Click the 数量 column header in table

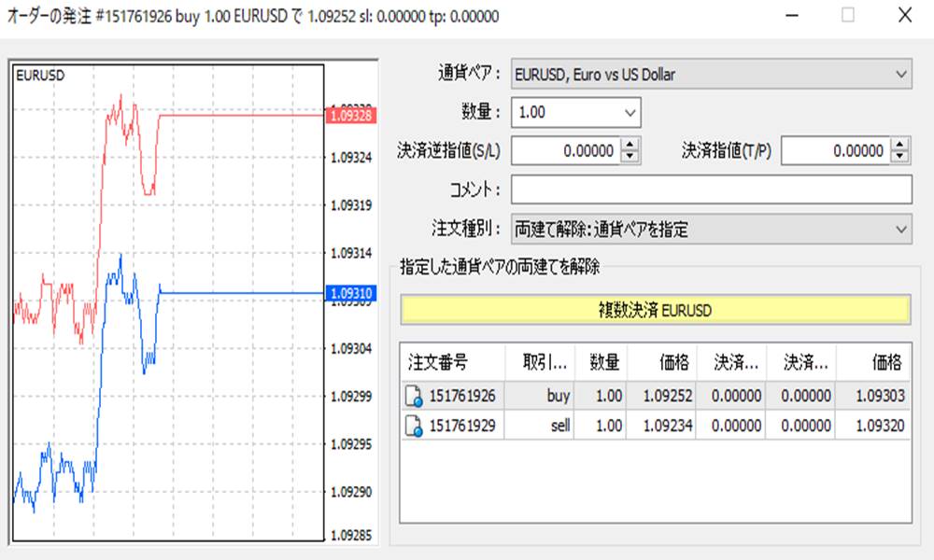point(602,362)
